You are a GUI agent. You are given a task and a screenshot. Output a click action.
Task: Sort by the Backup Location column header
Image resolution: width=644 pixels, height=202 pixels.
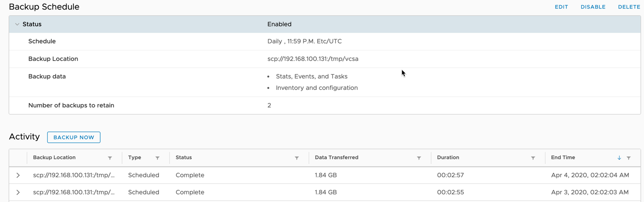pos(54,157)
